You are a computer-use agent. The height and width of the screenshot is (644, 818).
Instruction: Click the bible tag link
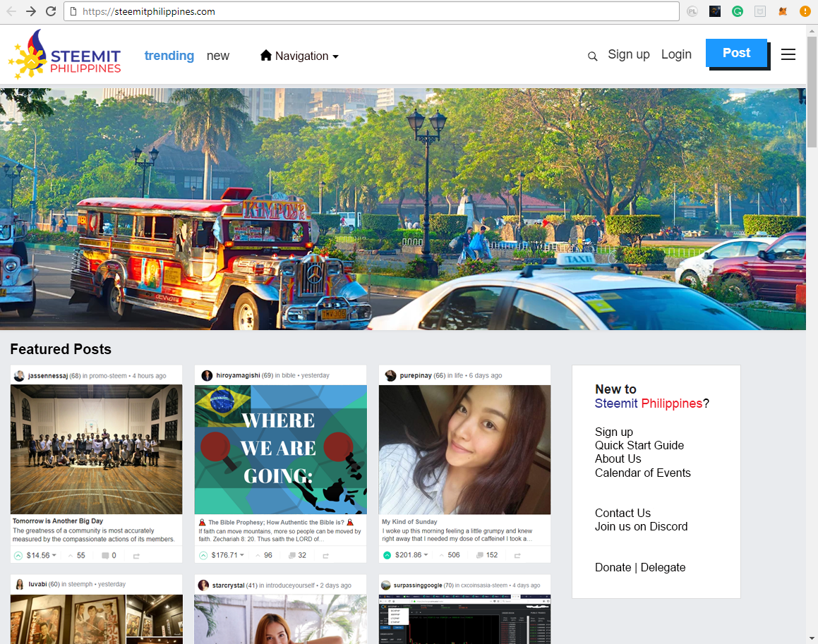point(289,375)
